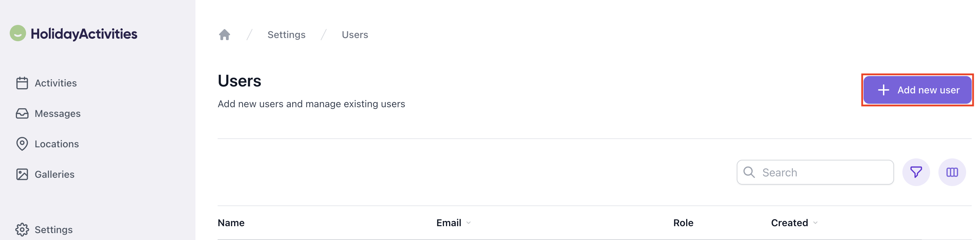
Task: Click the Settings gear icon
Action: [22, 229]
